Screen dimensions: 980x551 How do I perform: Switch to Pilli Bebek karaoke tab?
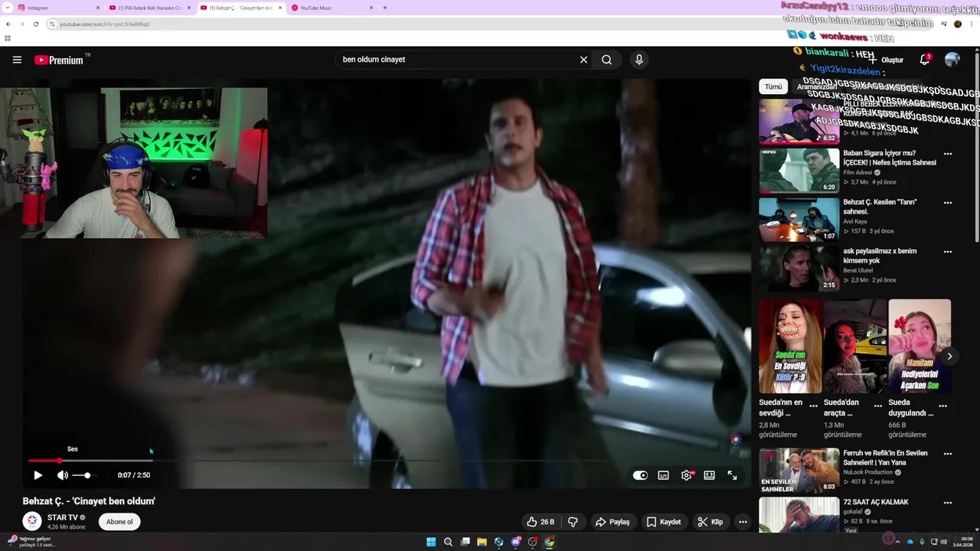(x=149, y=8)
